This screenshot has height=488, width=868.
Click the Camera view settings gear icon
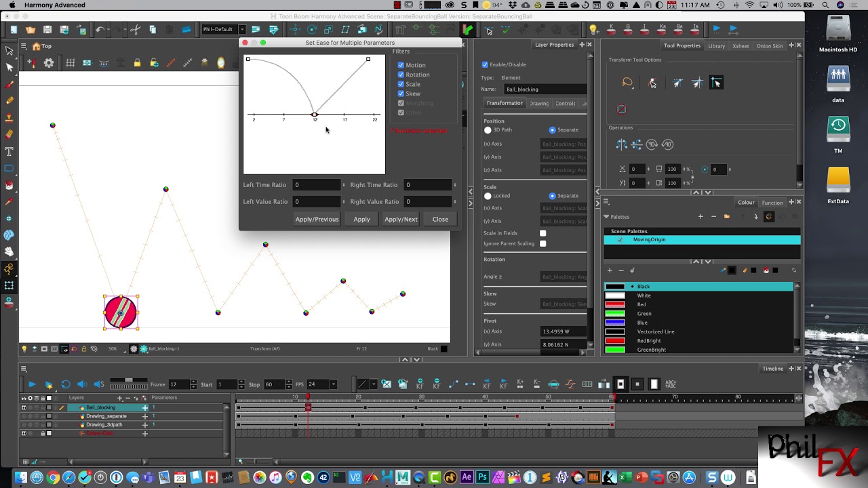click(x=49, y=62)
